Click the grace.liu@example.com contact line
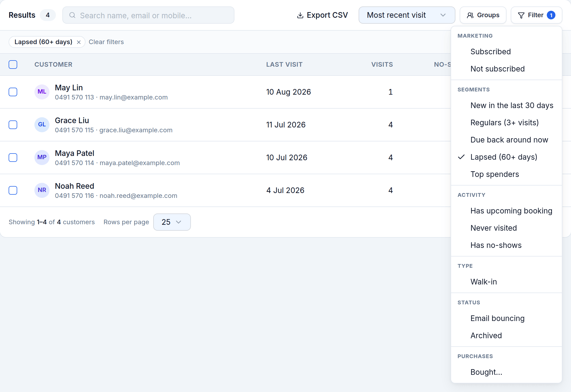Viewport: 571px width, 392px height. (114, 130)
